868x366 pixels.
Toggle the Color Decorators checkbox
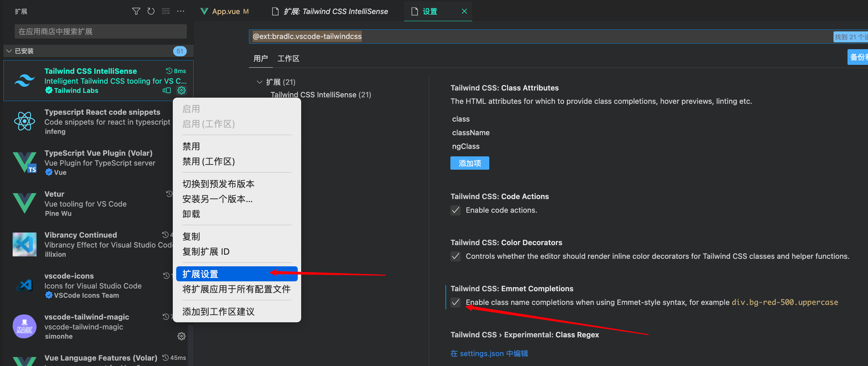point(456,256)
